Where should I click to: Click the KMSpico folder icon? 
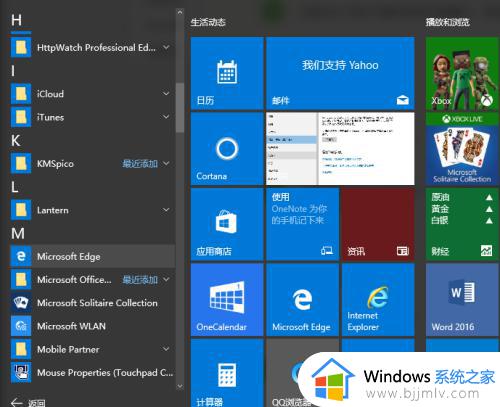(x=21, y=163)
